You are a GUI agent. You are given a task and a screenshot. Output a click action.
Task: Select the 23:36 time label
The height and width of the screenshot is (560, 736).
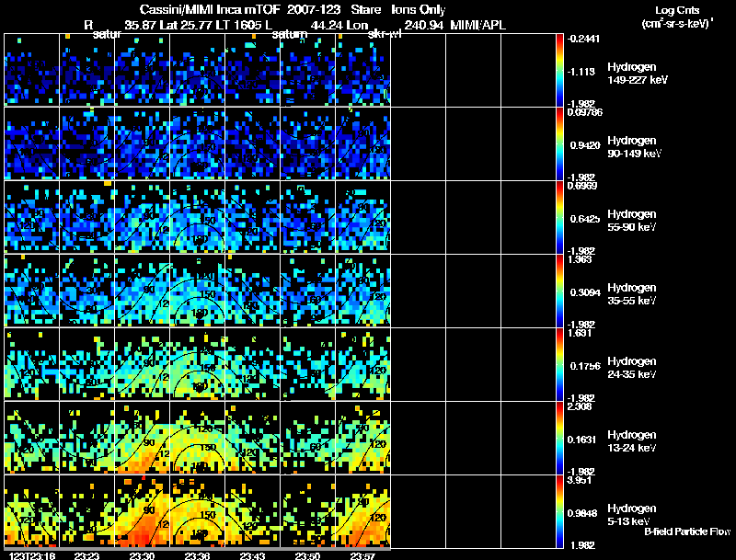click(x=197, y=555)
